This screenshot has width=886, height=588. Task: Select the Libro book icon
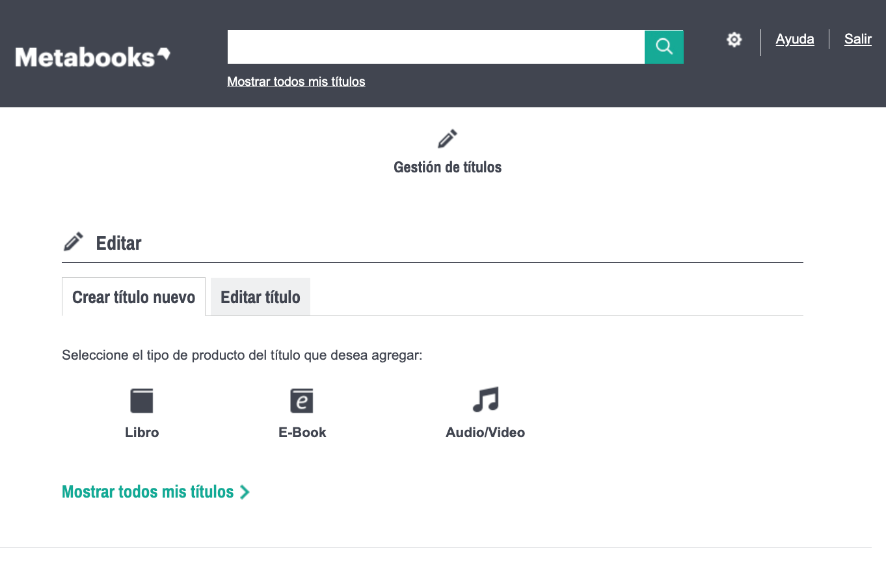(141, 401)
